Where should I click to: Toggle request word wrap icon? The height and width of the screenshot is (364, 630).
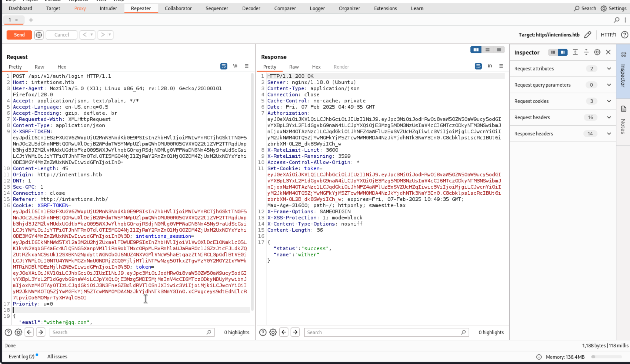tap(224, 66)
